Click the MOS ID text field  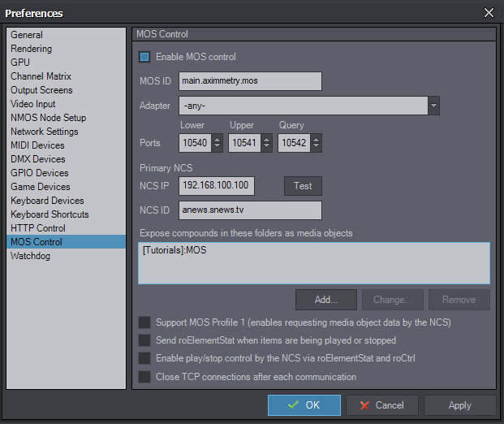pyautogui.click(x=250, y=81)
